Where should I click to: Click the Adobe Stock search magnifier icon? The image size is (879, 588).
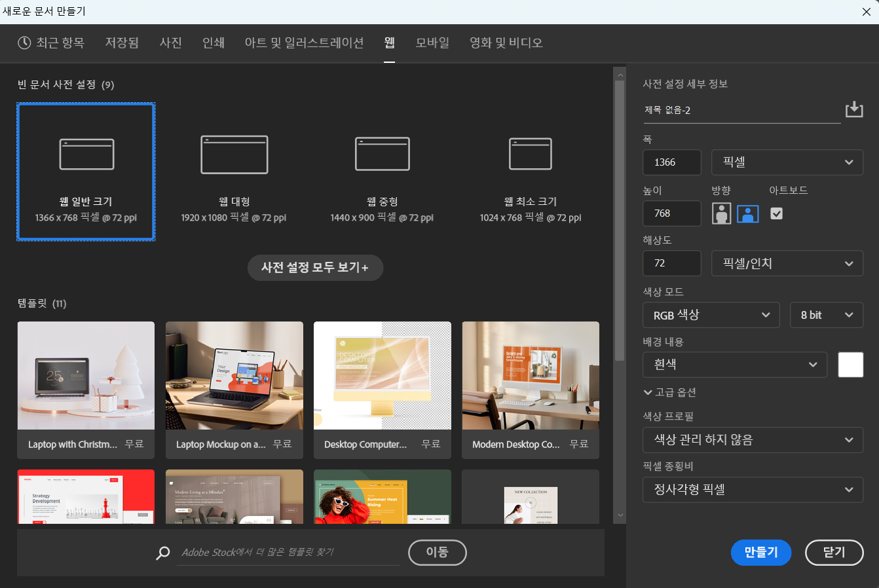[163, 553]
